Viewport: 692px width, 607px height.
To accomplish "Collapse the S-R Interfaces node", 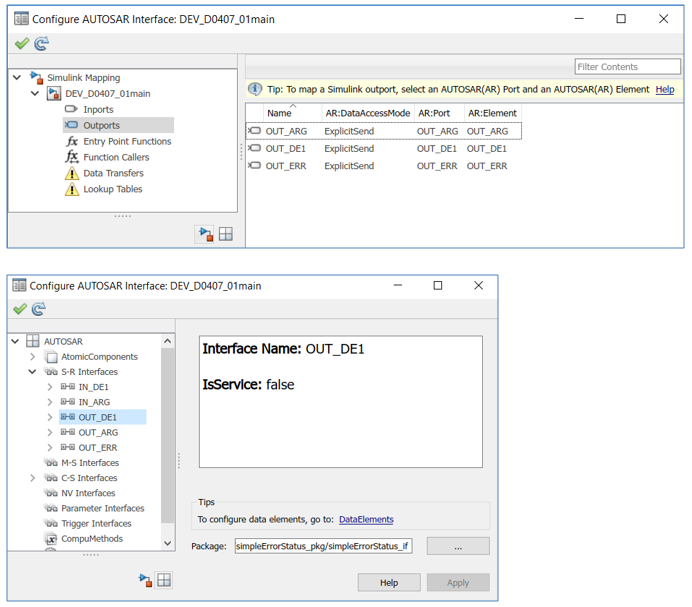I will 32,372.
